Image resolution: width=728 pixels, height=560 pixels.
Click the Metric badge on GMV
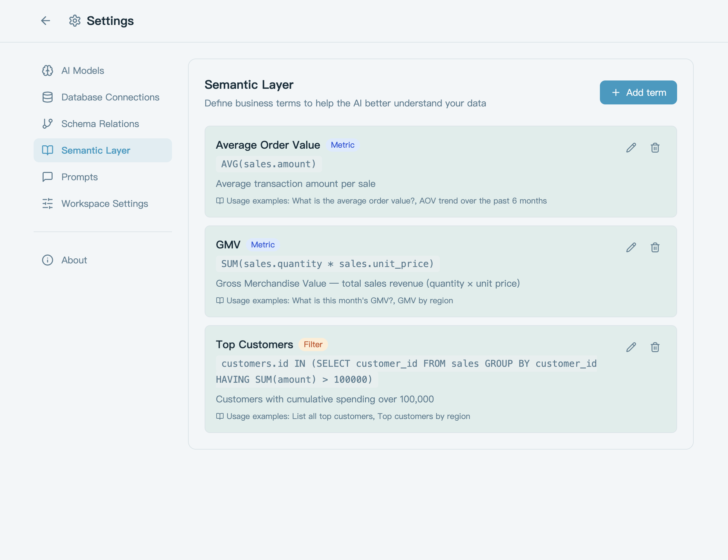pyautogui.click(x=263, y=245)
